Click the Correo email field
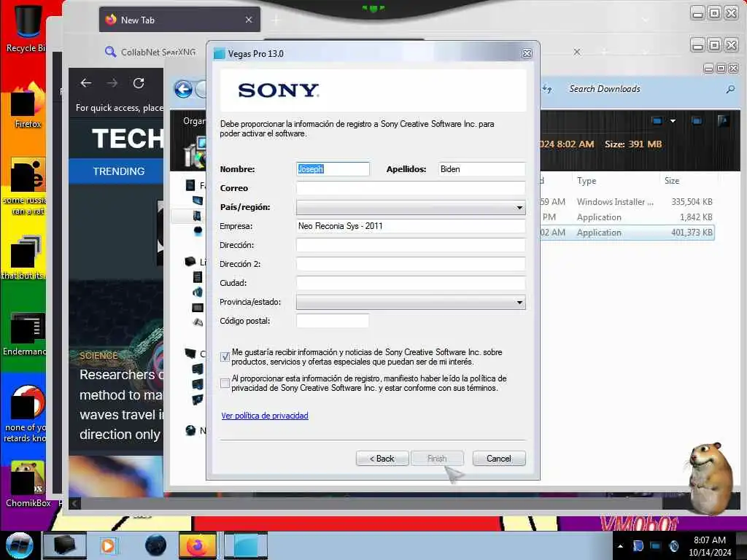This screenshot has height=560, width=747. [411, 188]
